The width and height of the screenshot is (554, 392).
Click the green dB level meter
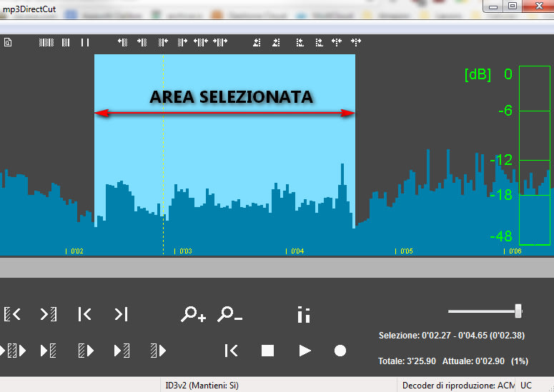click(535, 155)
